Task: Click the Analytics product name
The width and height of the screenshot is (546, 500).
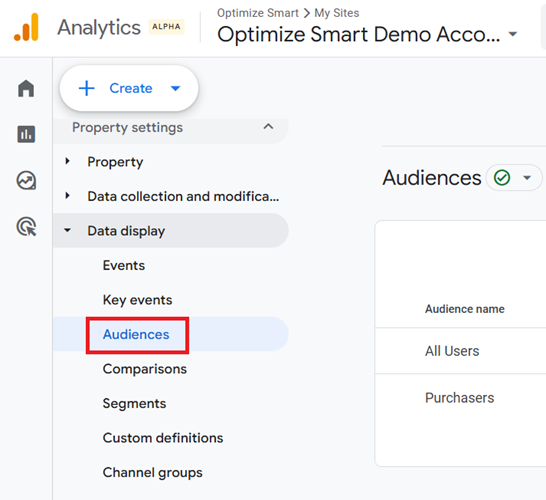Action: coord(99,28)
